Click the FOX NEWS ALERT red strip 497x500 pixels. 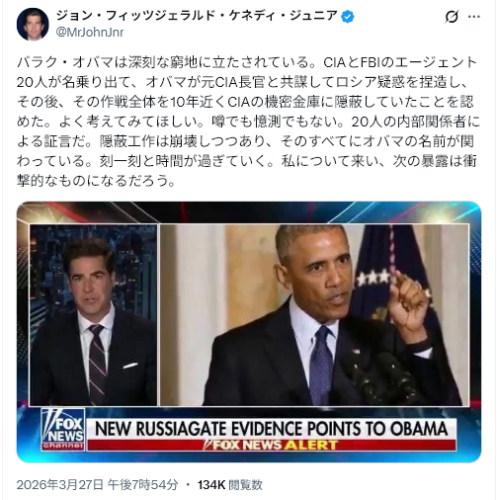coord(271,445)
